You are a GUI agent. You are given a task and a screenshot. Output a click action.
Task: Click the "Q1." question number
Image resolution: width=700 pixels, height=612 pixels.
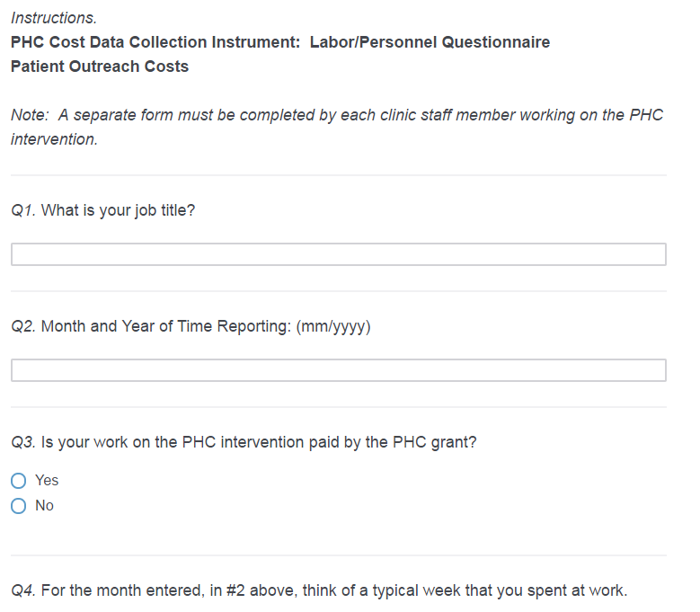[x=24, y=211]
